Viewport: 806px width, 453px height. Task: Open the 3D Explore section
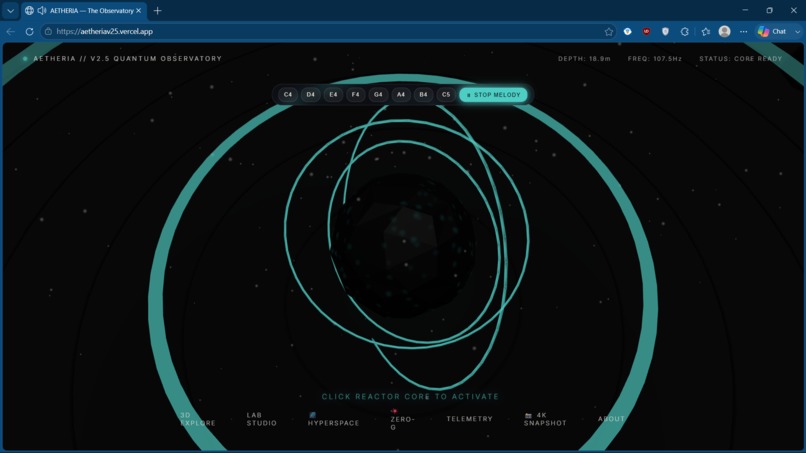(x=198, y=419)
